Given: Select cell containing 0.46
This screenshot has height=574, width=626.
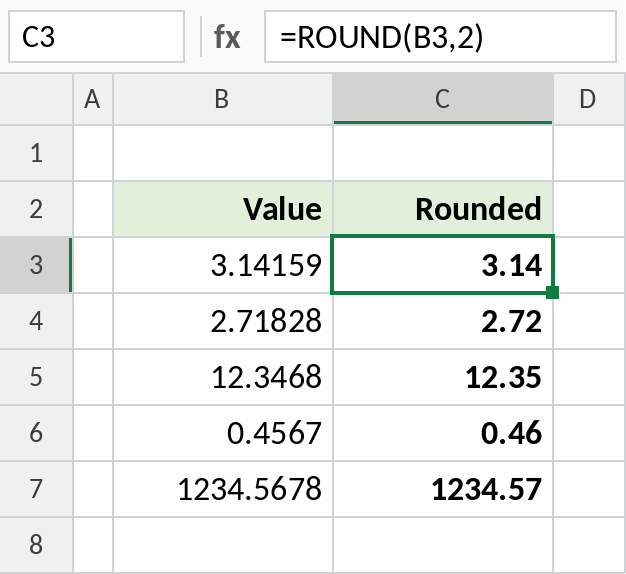Looking at the screenshot, I should click(443, 433).
